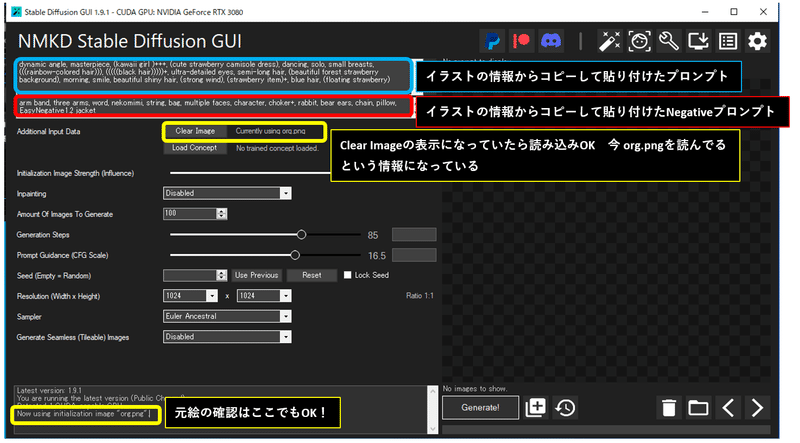The image size is (800, 443).
Task: Expand the Inpainting dropdown
Action: 286,193
